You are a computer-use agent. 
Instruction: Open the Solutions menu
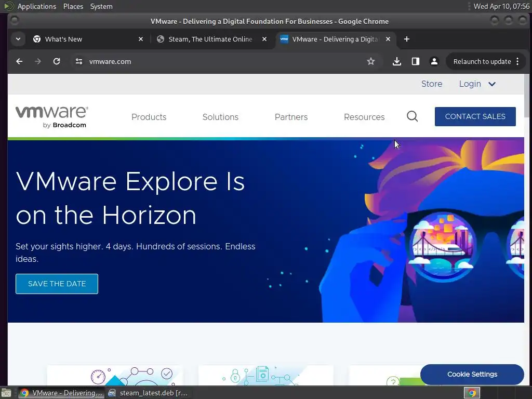(220, 117)
